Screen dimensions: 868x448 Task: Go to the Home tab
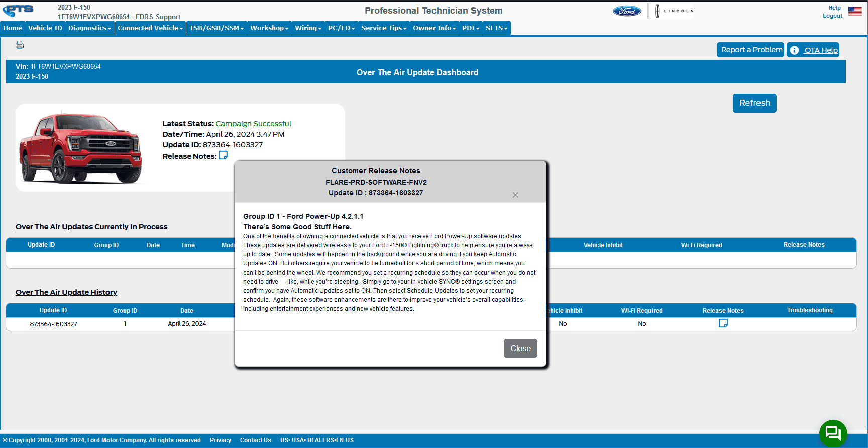pyautogui.click(x=13, y=28)
